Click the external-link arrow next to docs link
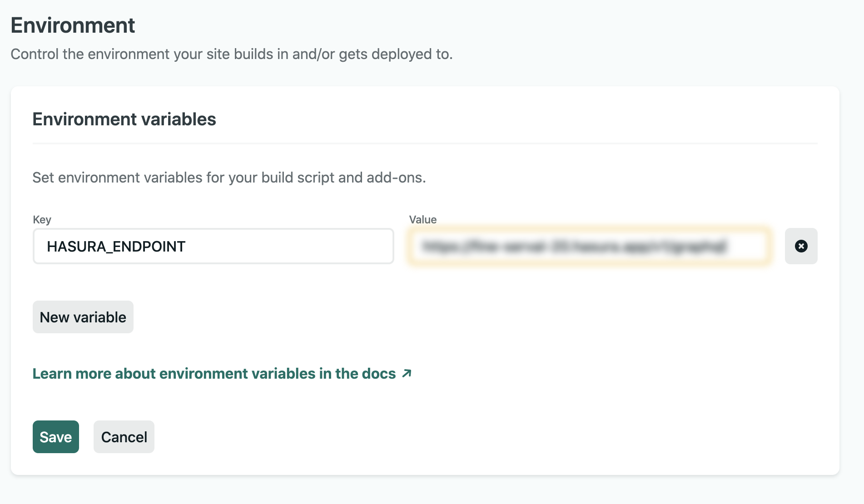 (407, 373)
